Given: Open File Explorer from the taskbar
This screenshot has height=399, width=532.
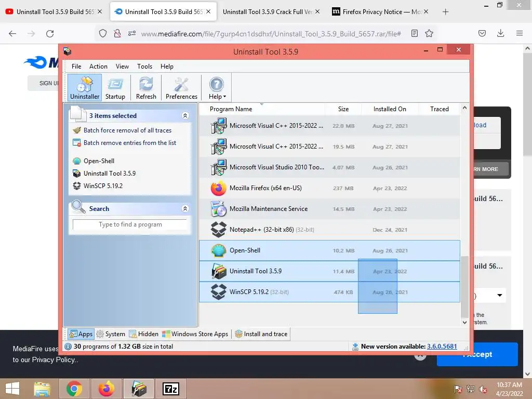Looking at the screenshot, I should point(43,389).
